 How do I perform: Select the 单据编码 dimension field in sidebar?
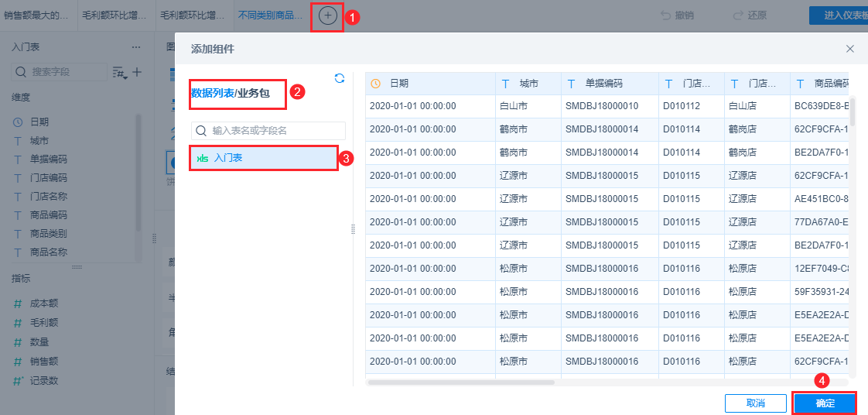point(49,159)
